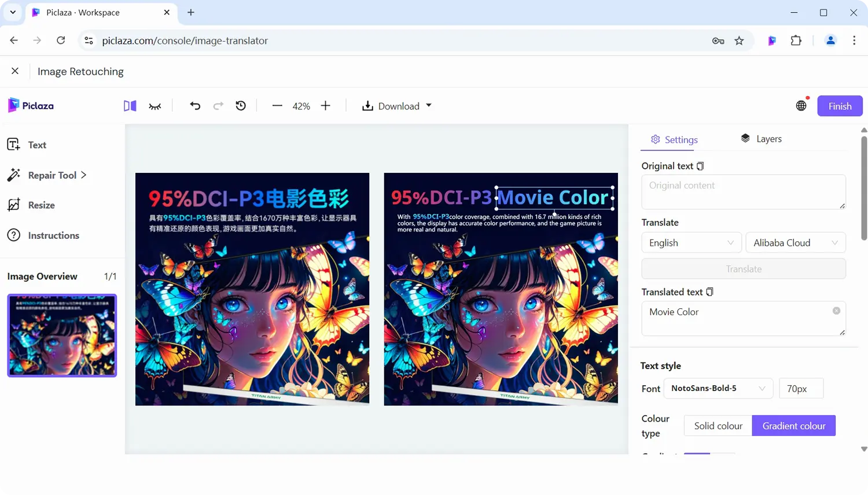This screenshot has width=868, height=495.
Task: Select Gradient colour type
Action: (794, 426)
